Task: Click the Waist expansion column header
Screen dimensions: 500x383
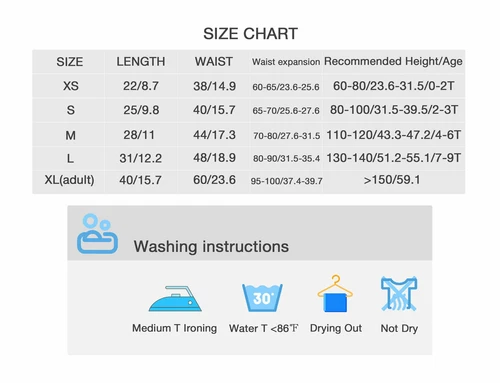Action: [x=286, y=62]
